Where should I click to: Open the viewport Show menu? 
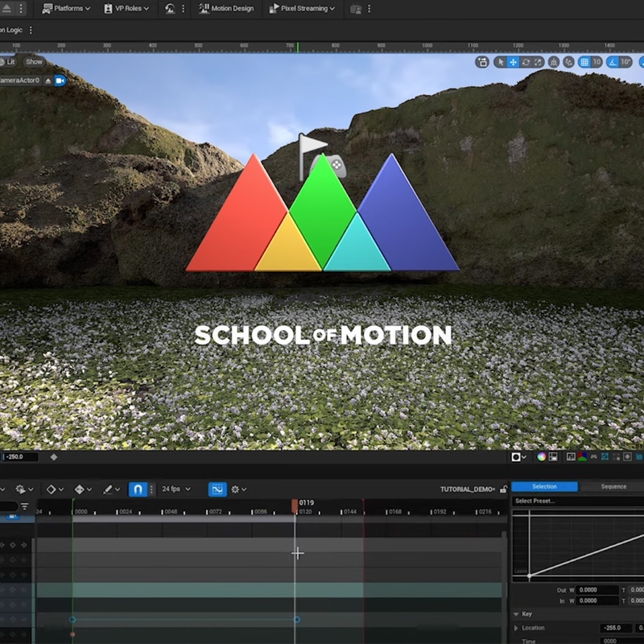pyautogui.click(x=34, y=62)
